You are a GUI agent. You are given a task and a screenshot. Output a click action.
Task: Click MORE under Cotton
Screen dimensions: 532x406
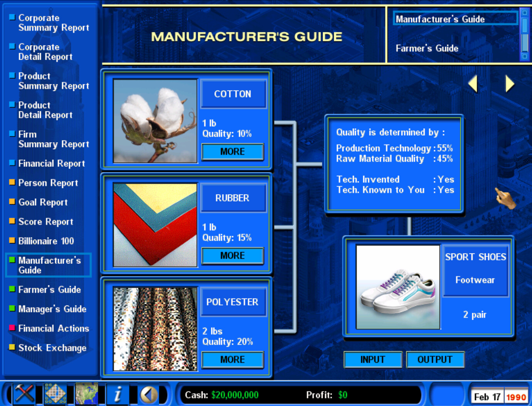(x=233, y=151)
